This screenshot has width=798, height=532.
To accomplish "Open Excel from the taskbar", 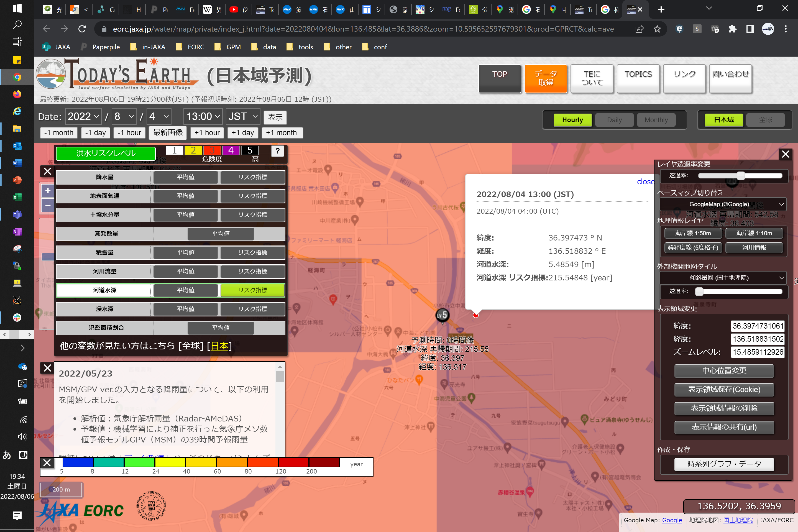I will click(17, 197).
